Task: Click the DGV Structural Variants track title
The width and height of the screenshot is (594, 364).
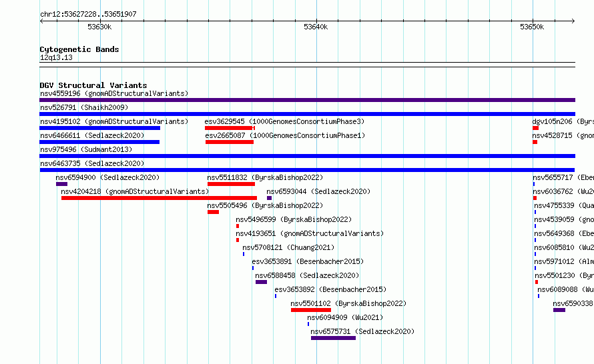Action: [93, 85]
